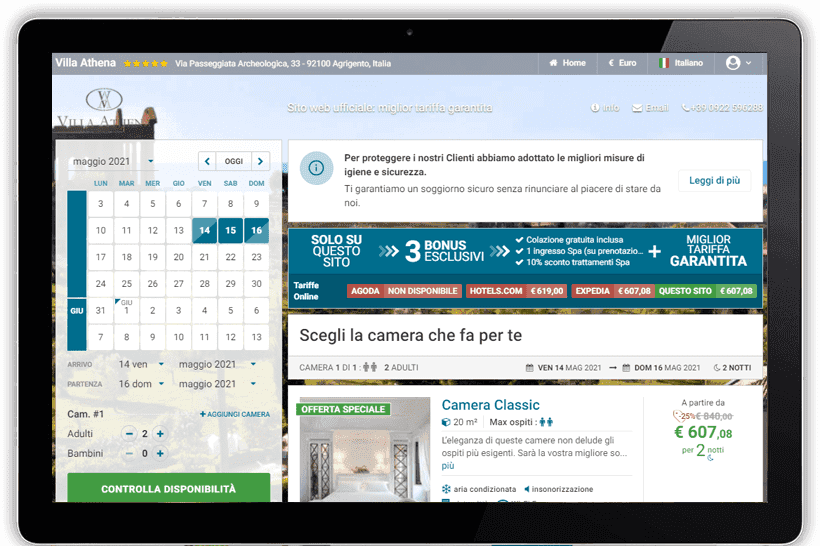Click the Solo su questo sito banner
Screen dimensions: 820x546
[336, 251]
